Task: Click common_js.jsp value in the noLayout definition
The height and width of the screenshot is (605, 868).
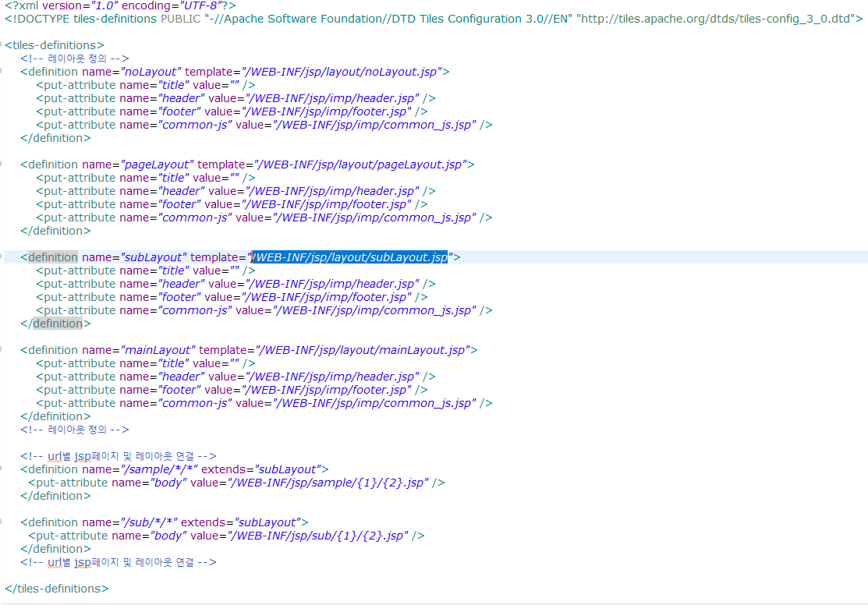Action: (x=375, y=125)
